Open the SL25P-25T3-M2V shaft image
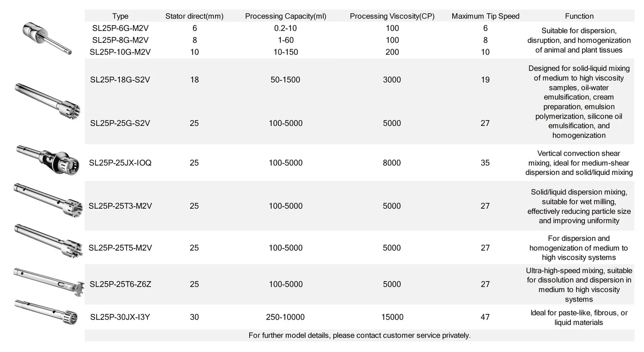 (x=48, y=200)
